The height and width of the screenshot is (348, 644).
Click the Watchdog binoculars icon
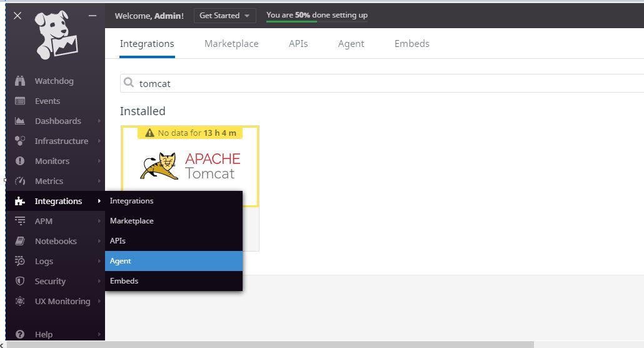pyautogui.click(x=20, y=81)
